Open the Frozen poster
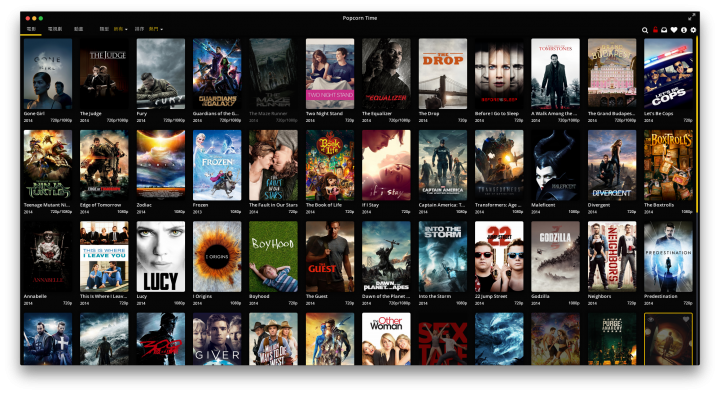 tap(217, 165)
